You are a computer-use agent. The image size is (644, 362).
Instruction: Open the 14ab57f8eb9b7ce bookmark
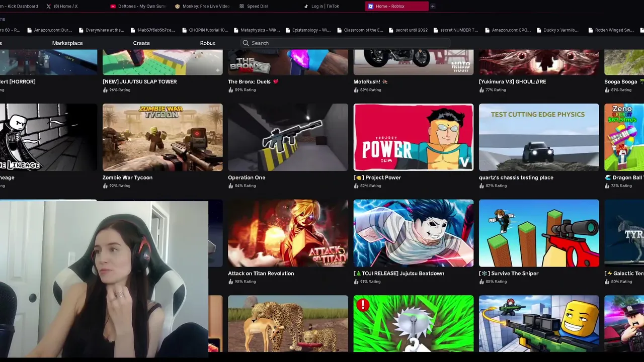152,30
